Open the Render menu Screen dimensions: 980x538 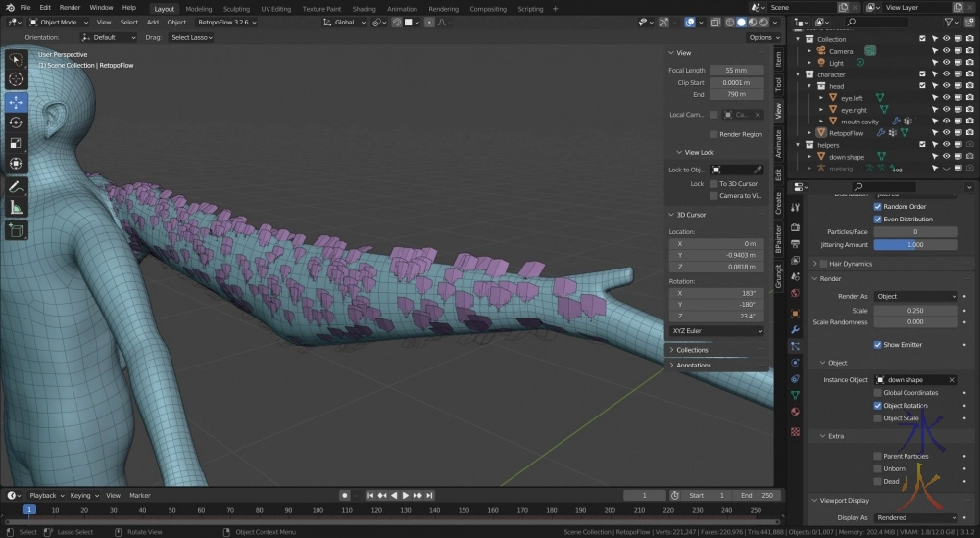click(x=70, y=7)
